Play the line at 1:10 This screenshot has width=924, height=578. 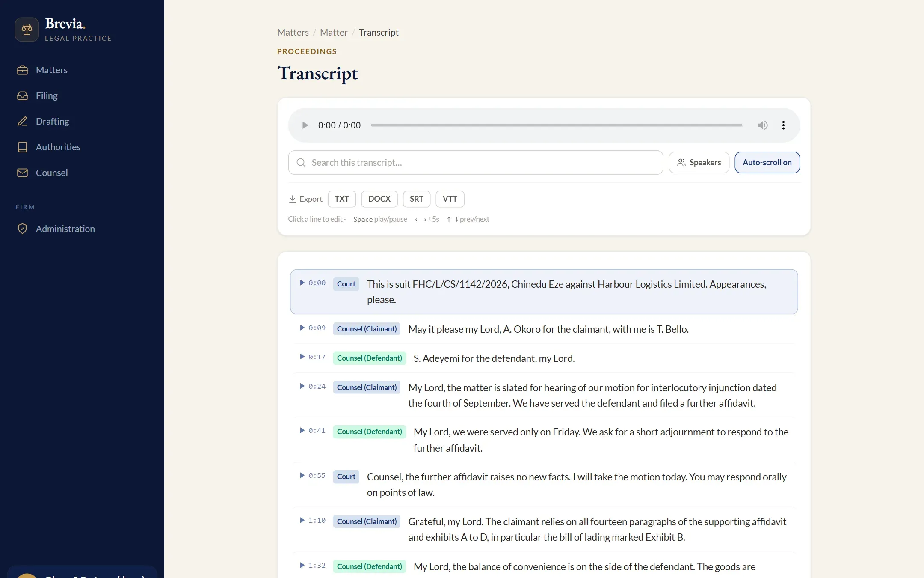pos(302,521)
